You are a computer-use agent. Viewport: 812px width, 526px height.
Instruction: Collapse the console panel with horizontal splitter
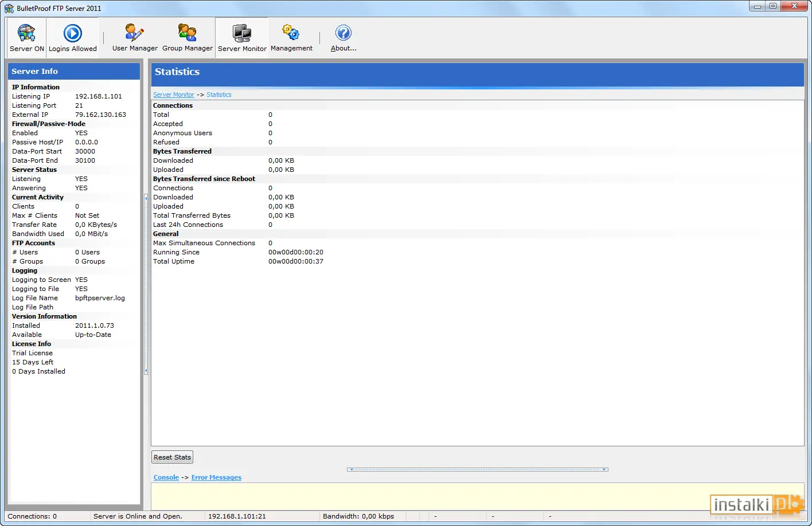477,469
